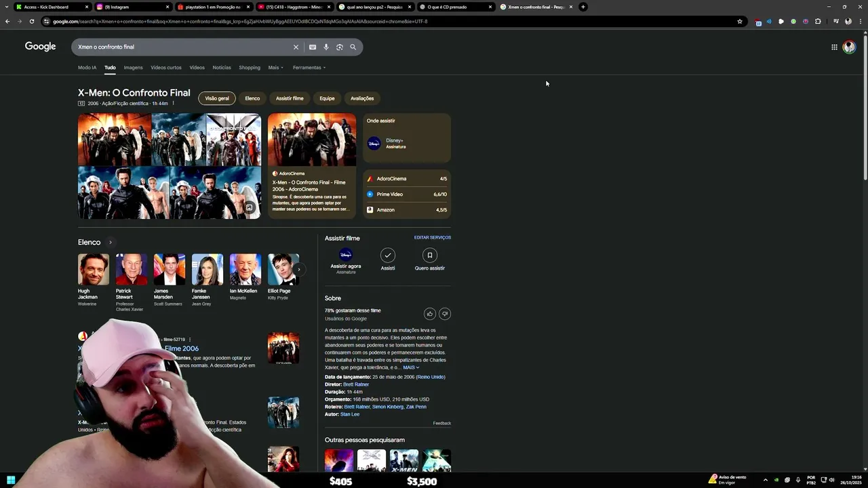Open Vídeos curtos results tab
Screen dimensions: 868x488
tap(166, 68)
